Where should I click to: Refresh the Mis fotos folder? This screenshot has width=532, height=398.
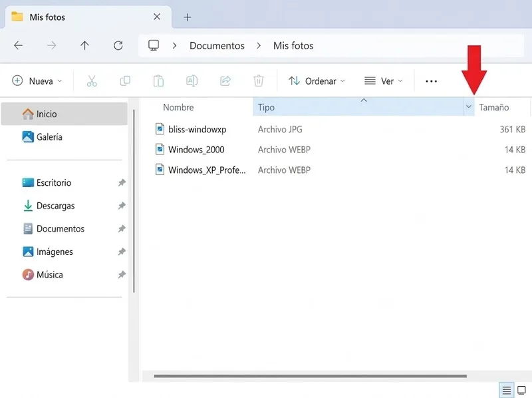(x=118, y=45)
